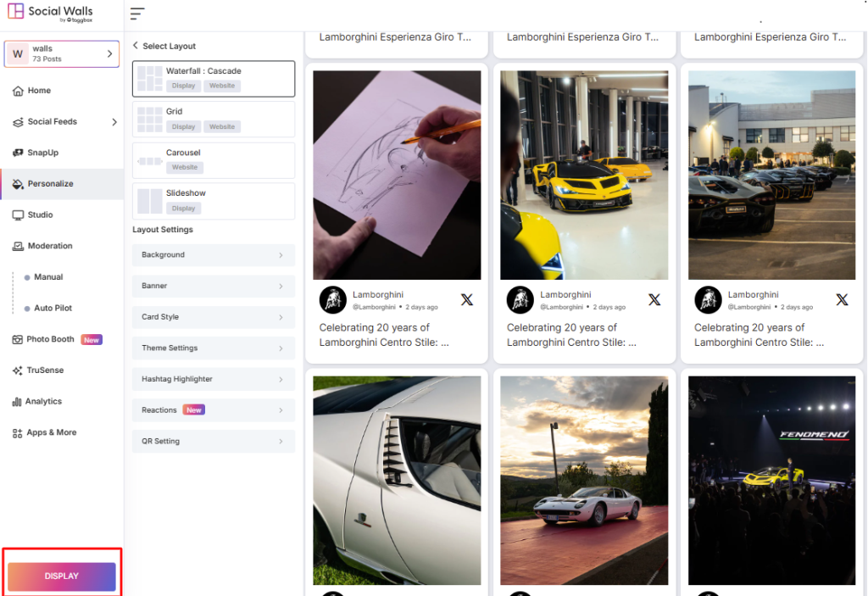Click the SnapUp camera icon
Image resolution: width=868 pixels, height=596 pixels.
pos(18,153)
